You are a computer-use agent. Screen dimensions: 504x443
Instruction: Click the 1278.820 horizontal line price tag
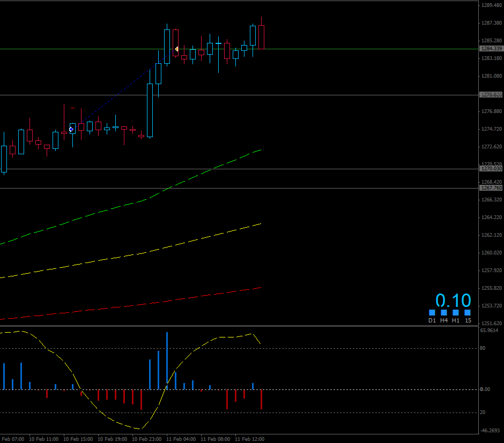491,95
